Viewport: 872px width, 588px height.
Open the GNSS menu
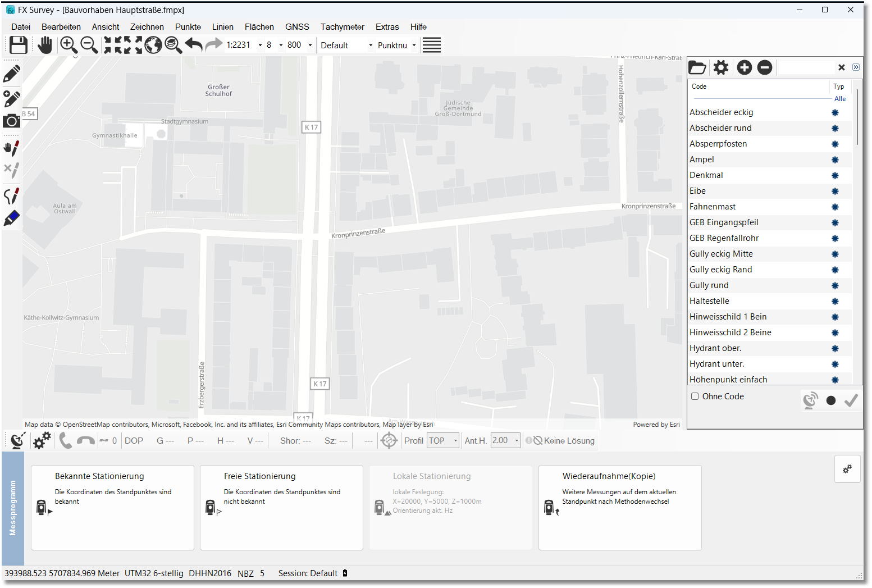297,27
